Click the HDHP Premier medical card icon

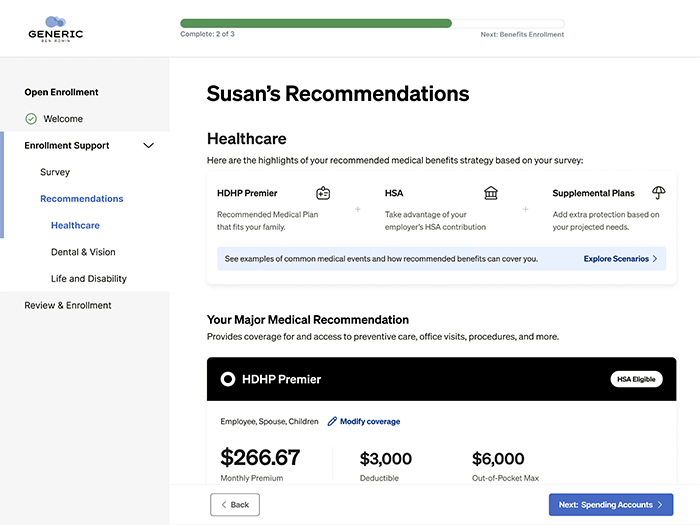[323, 193]
